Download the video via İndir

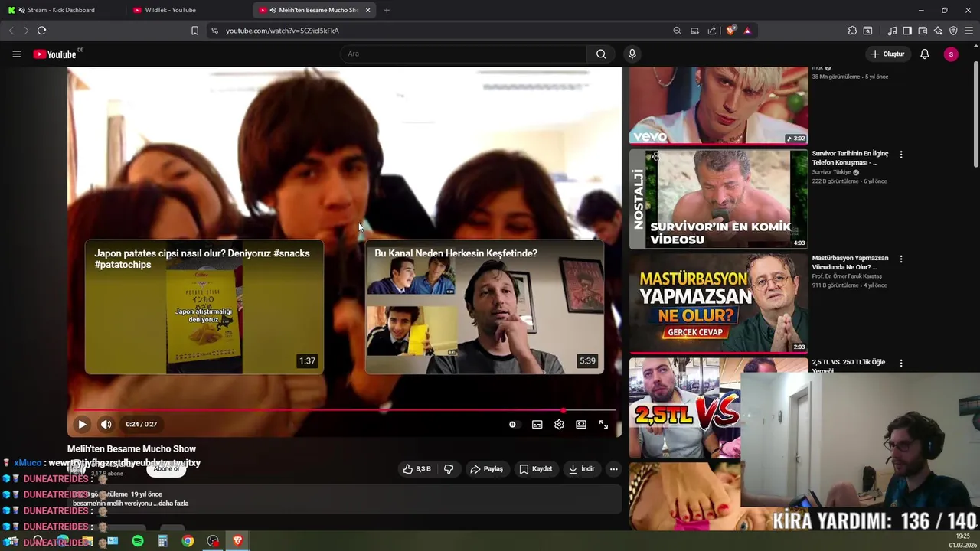point(581,468)
